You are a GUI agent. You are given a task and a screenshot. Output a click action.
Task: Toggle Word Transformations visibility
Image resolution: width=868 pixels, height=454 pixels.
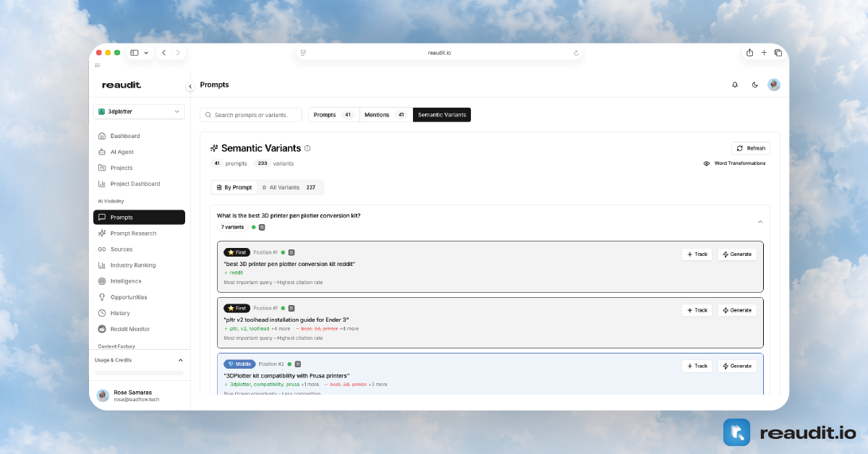pyautogui.click(x=734, y=163)
